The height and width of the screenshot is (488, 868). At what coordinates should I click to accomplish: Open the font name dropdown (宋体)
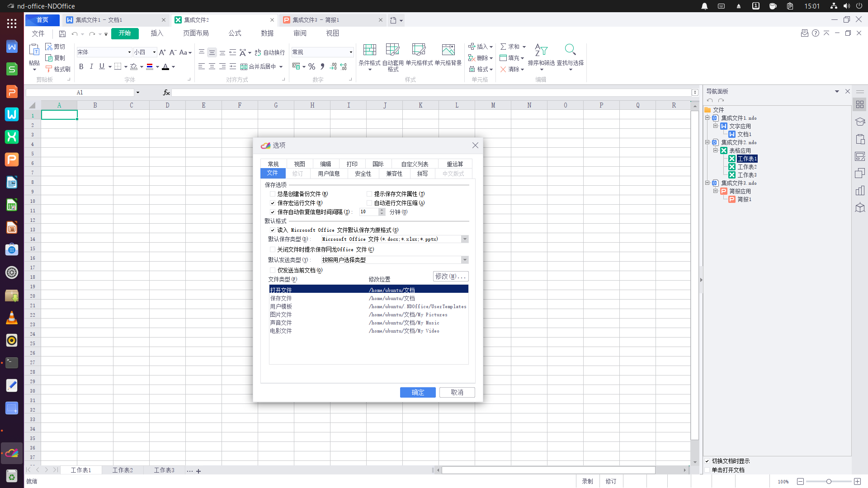pos(129,52)
